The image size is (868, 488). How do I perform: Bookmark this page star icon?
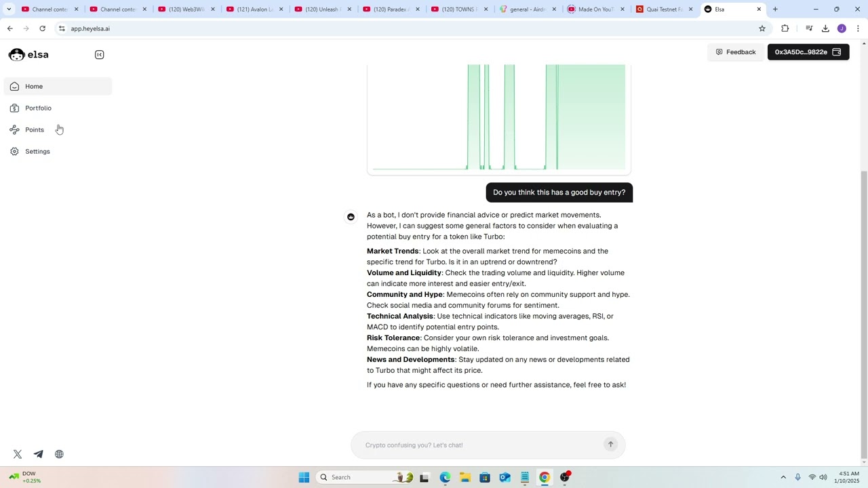(x=762, y=28)
